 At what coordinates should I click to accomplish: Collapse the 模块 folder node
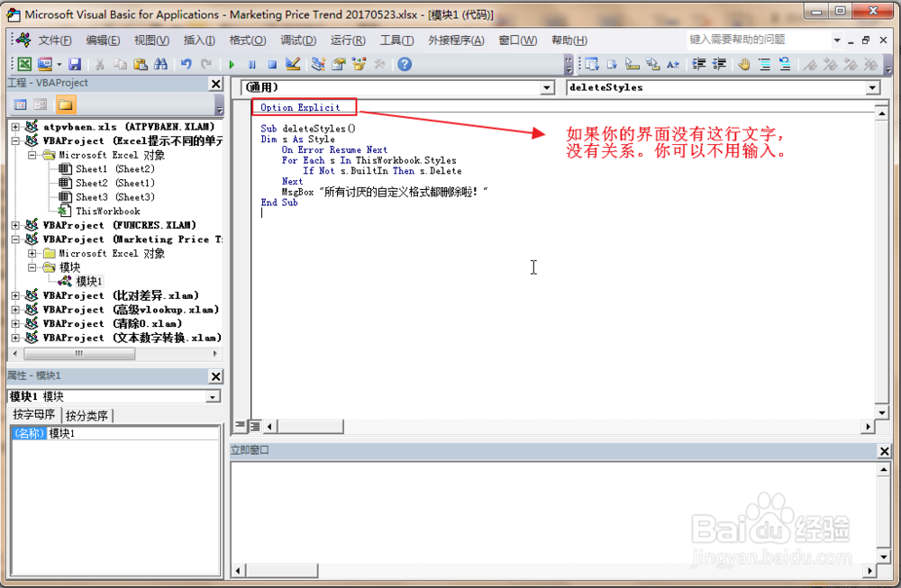[32, 267]
